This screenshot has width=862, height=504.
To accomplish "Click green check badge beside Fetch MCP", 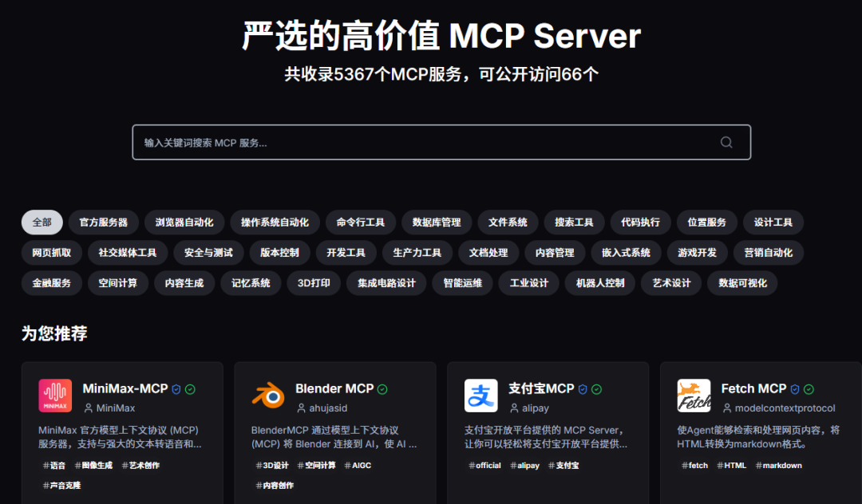I will (x=809, y=389).
